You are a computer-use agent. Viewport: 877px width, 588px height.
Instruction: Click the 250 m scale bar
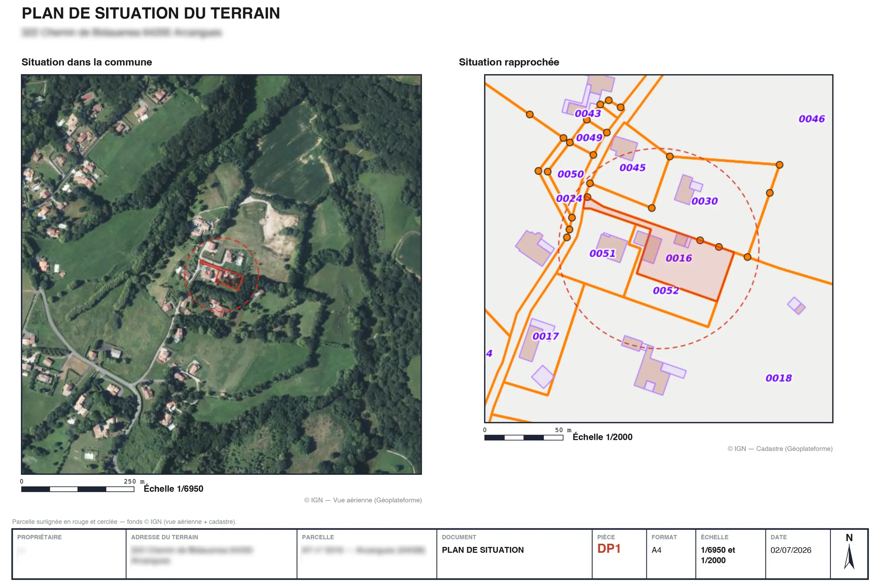[78, 489]
